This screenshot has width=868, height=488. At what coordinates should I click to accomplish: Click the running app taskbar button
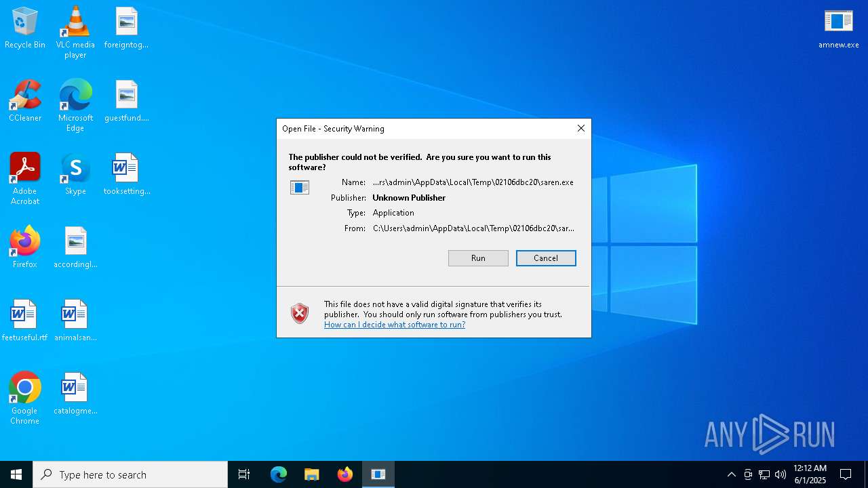point(378,474)
